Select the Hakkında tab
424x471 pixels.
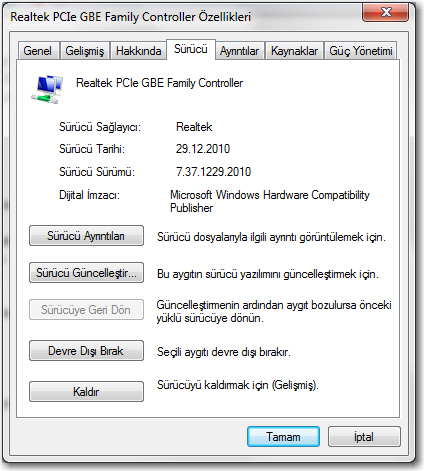[138, 51]
